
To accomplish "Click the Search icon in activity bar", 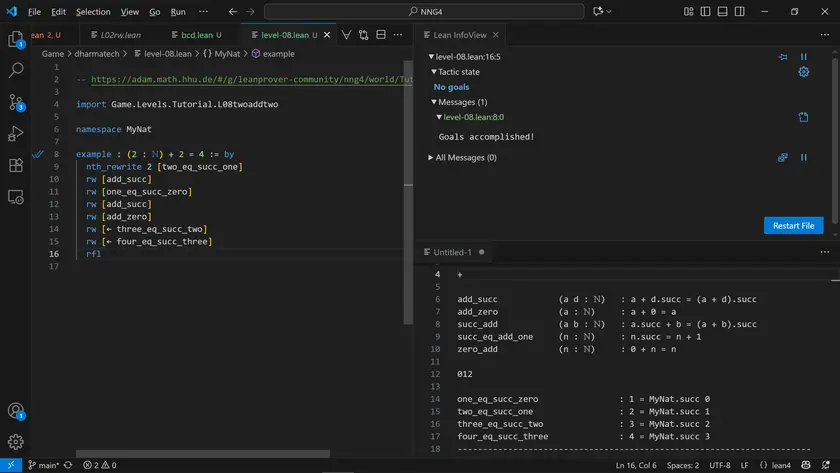I will [15, 70].
